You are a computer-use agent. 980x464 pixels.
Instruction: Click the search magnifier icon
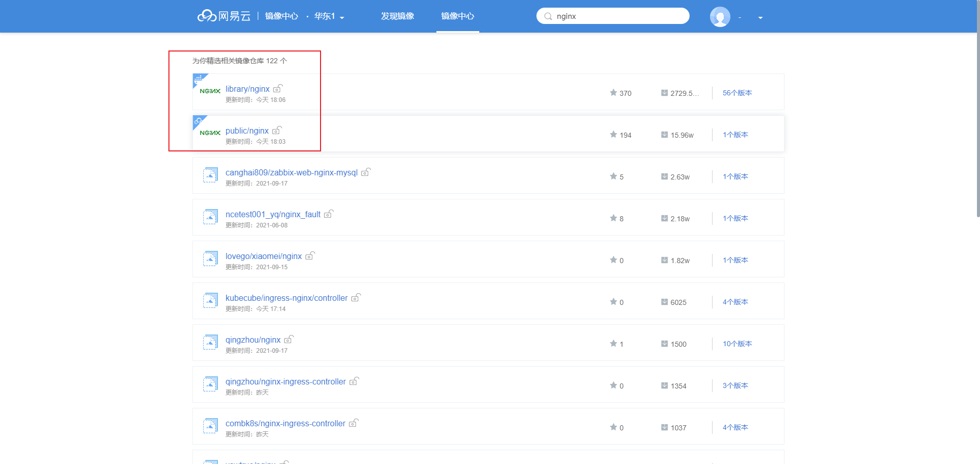[x=548, y=16]
